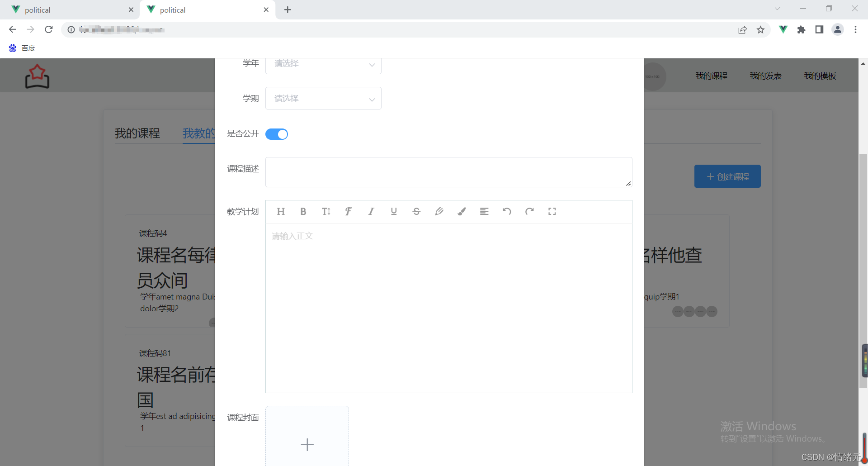Open text color pencil tool

[x=439, y=211]
